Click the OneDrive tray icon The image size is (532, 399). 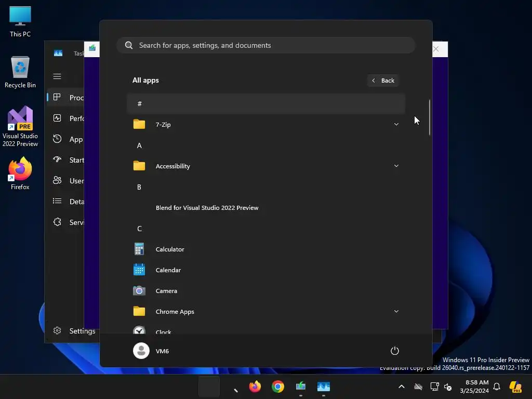[x=418, y=387]
